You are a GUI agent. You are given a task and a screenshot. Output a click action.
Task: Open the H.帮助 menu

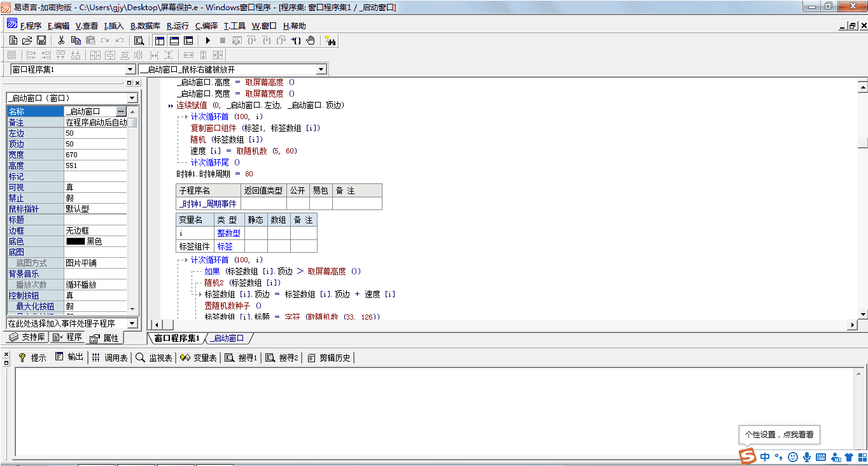[x=294, y=26]
